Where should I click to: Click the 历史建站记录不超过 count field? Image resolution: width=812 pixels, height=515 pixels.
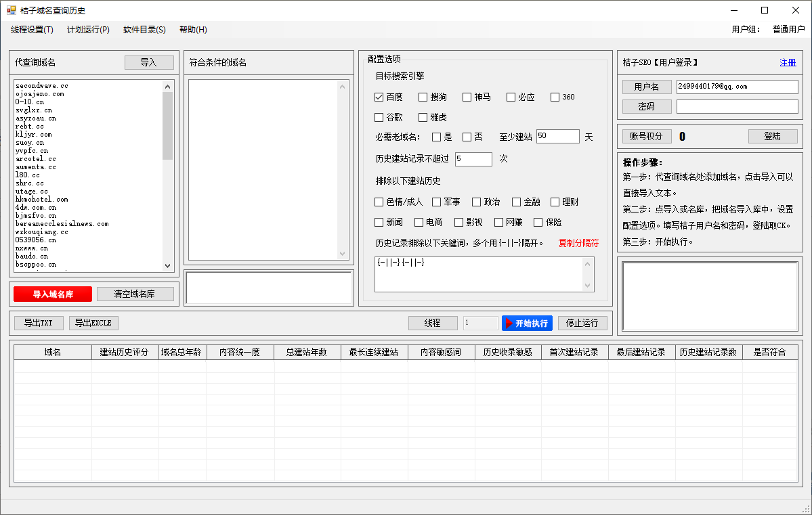473,159
